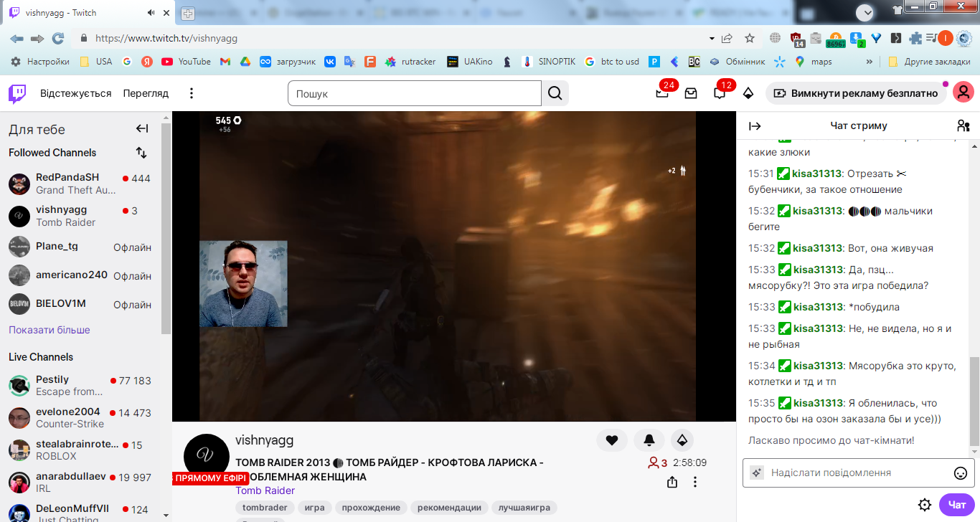Open stream options three-dot menu
Viewport: 980px width, 522px height.
[x=695, y=482]
